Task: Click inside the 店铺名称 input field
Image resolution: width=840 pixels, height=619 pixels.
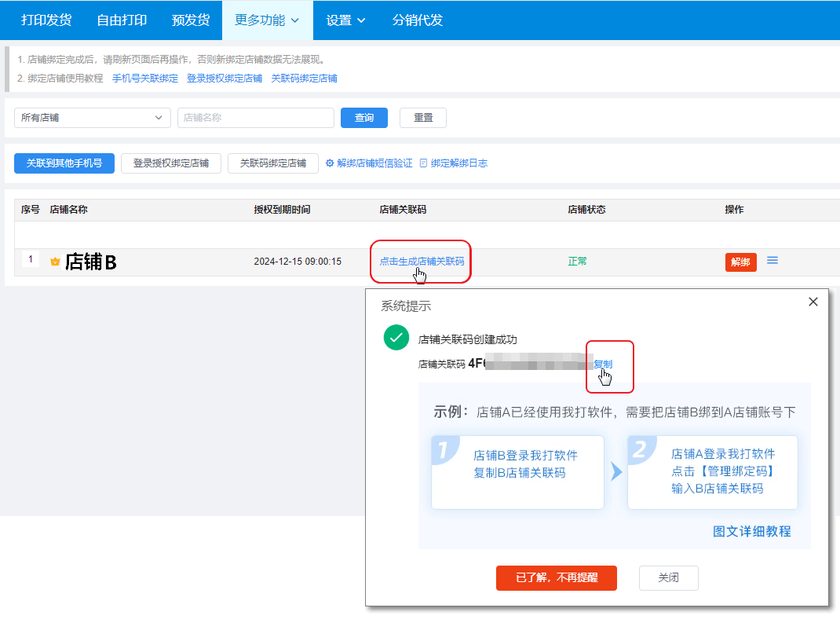Action: 255,118
